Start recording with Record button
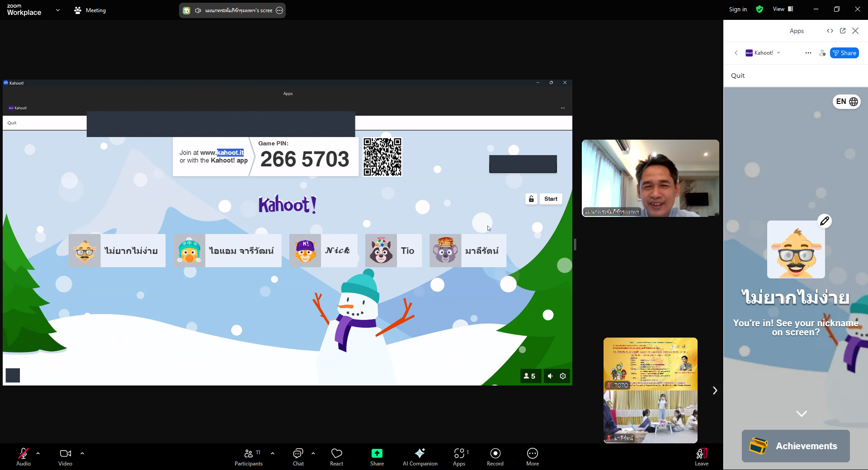 495,456
